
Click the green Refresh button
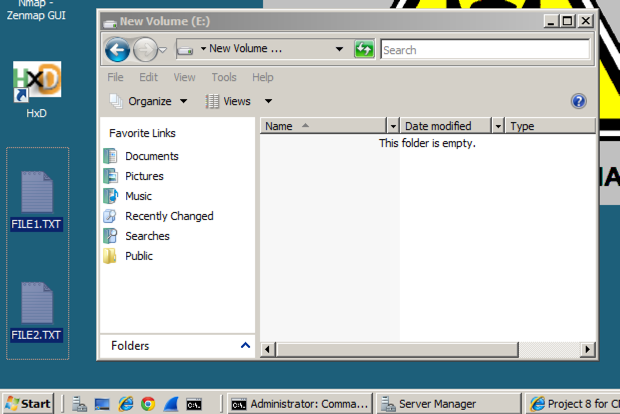[364, 49]
